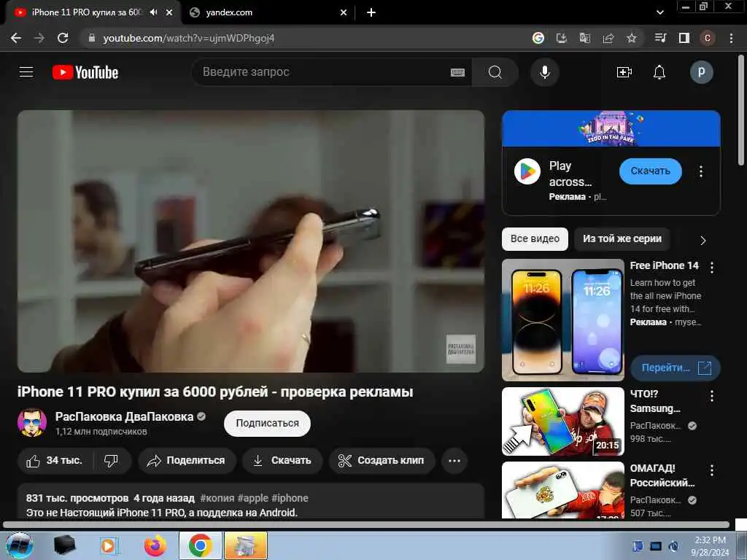Click the address bar URL youtube.com/watch
747x560 pixels.
pos(189,38)
